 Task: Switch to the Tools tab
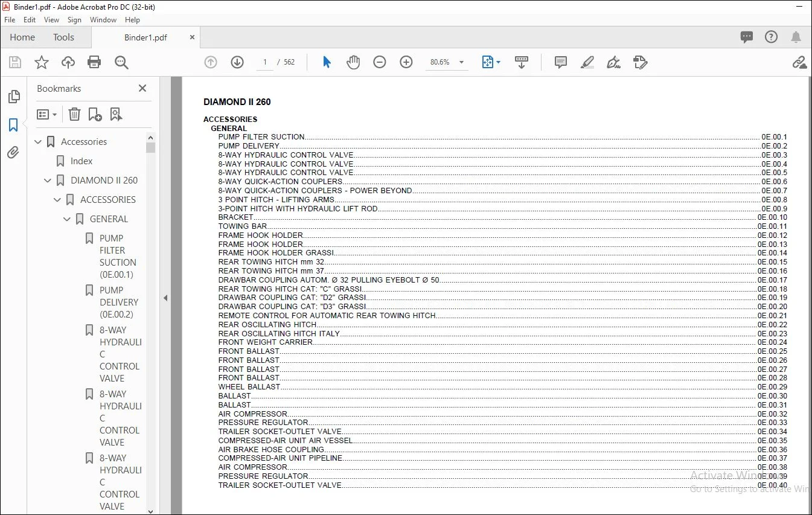click(x=63, y=37)
